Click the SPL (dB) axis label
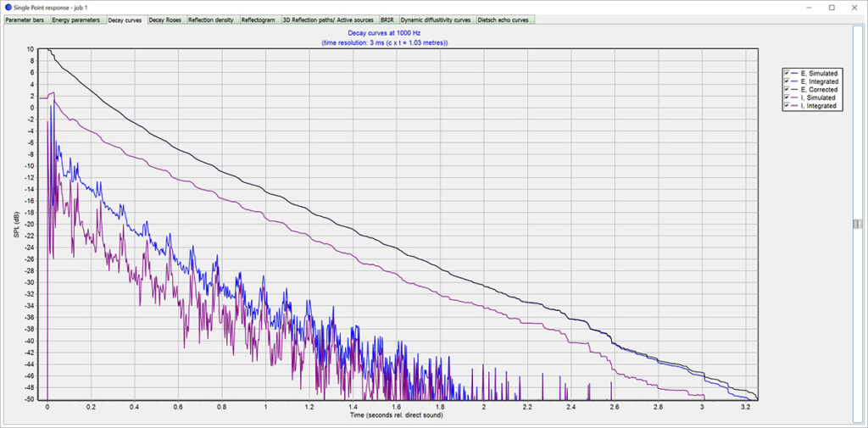 (17, 224)
